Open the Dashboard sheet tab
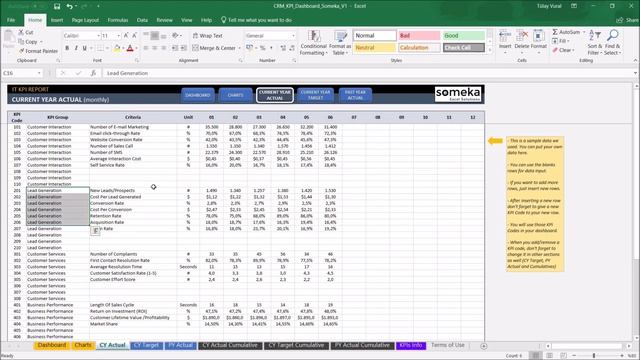640x360 pixels. coord(52,345)
